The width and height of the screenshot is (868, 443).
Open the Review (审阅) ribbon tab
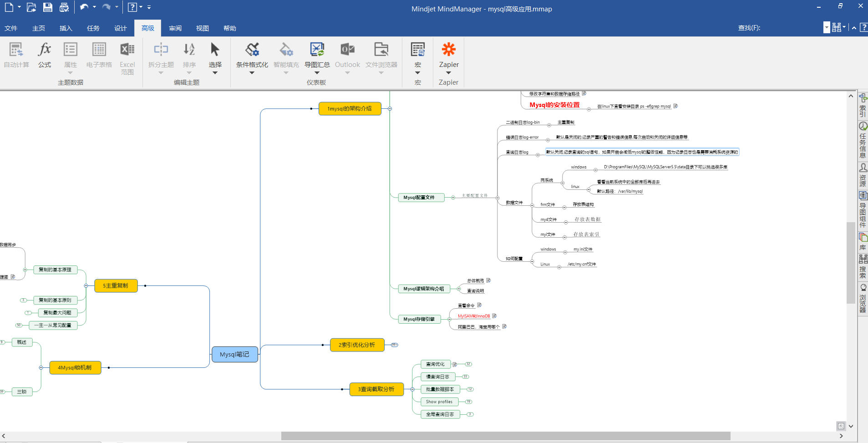(175, 28)
